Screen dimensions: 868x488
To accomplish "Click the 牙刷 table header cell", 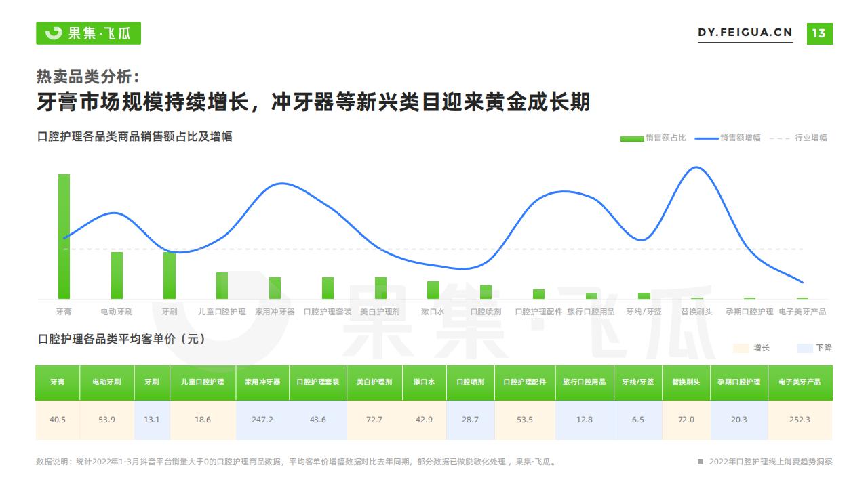I will tap(152, 382).
